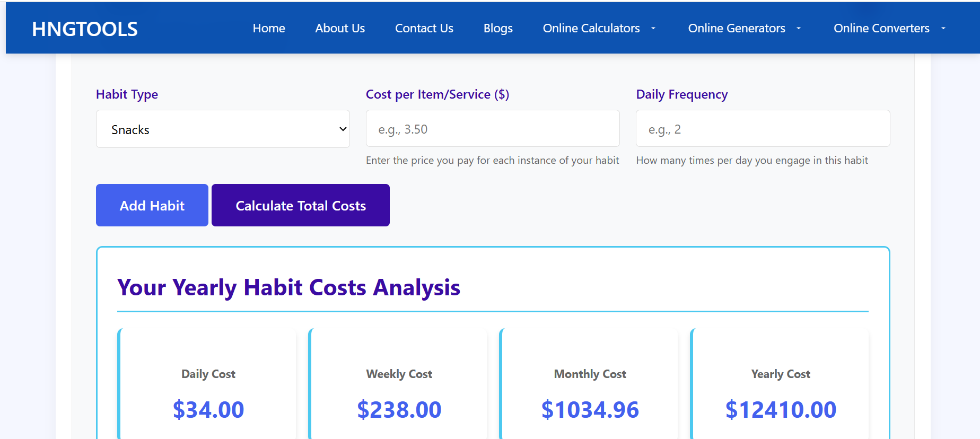980x439 pixels.
Task: Open the Habit Type dropdown showing Snacks
Action: tap(222, 129)
